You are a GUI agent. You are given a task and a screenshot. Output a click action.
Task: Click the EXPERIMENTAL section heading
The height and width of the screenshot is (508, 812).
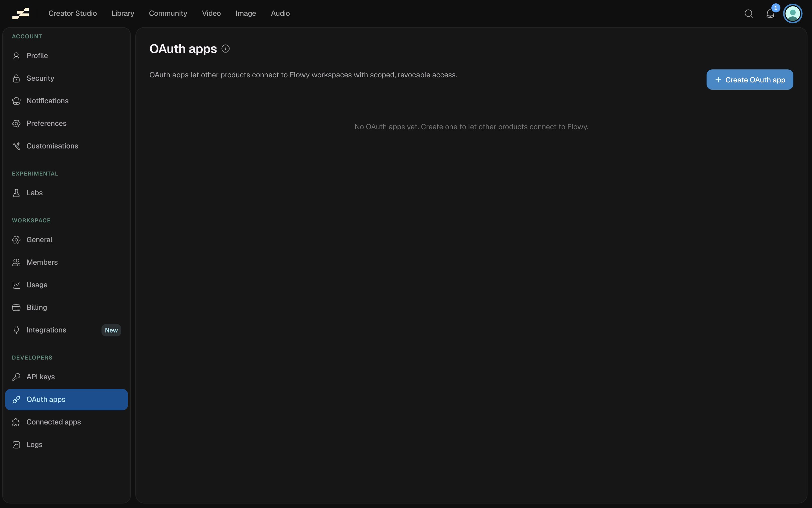point(35,174)
